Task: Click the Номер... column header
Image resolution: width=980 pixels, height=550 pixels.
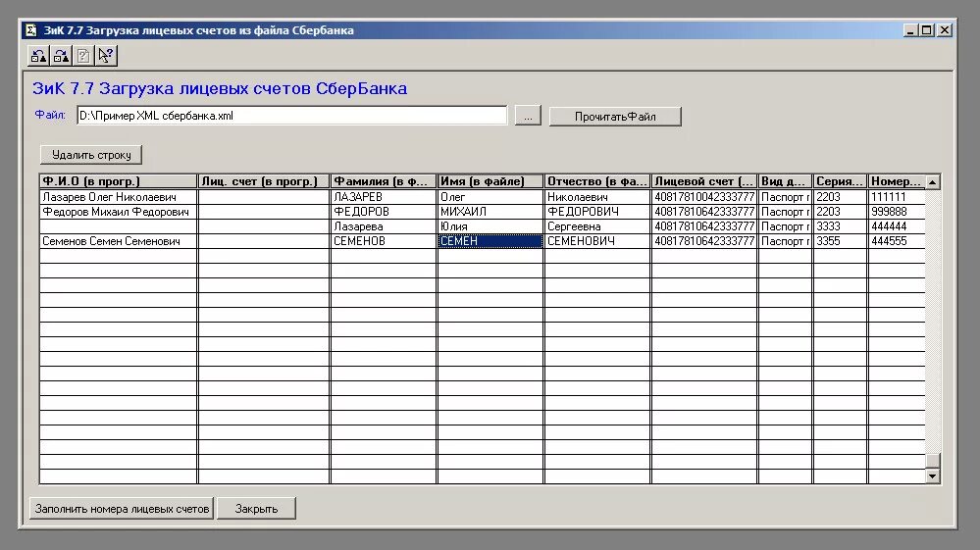Action: click(897, 181)
